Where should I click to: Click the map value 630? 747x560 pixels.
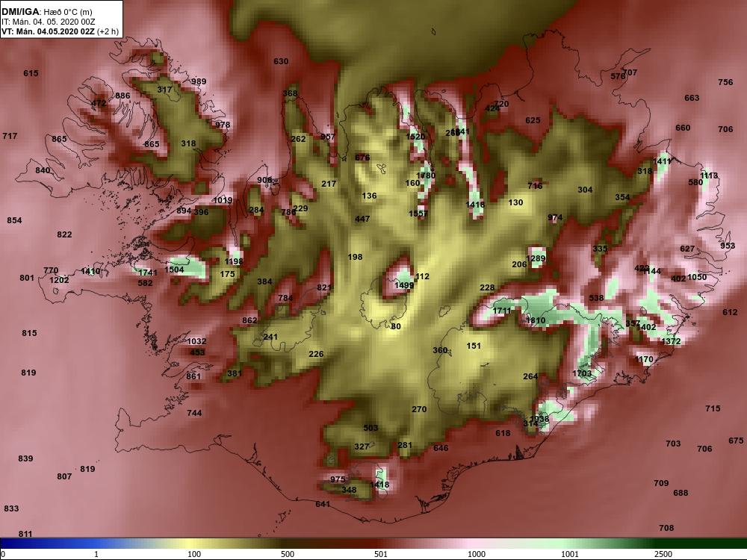coord(281,61)
